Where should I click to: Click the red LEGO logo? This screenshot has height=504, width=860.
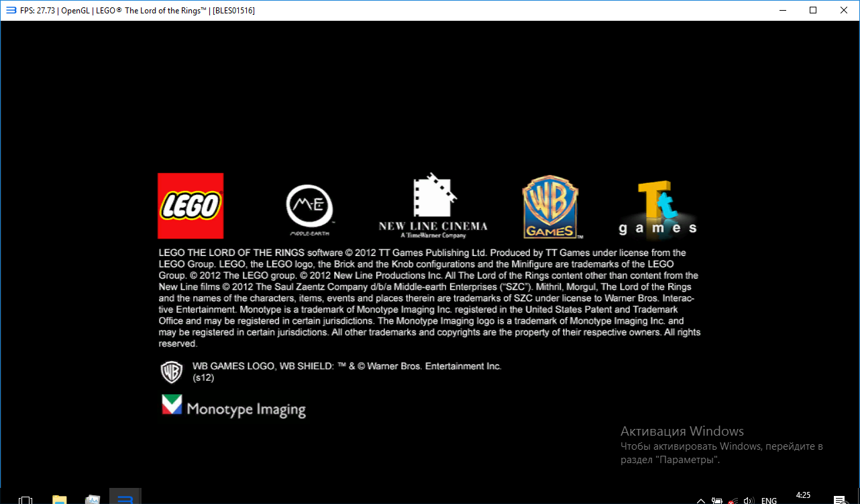tap(191, 206)
